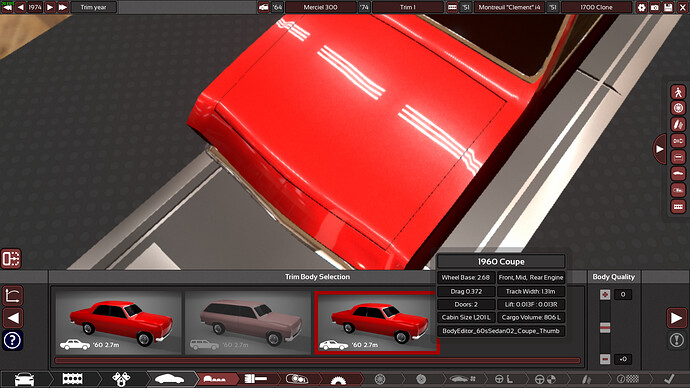Screen dimensions: 690x388
Task: Select the wheel view icon
Action: (678, 108)
